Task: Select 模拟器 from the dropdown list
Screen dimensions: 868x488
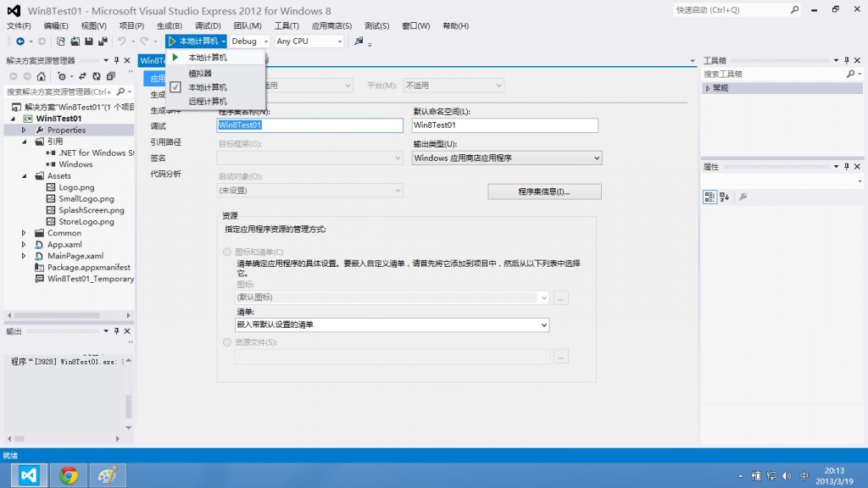Action: click(x=200, y=73)
